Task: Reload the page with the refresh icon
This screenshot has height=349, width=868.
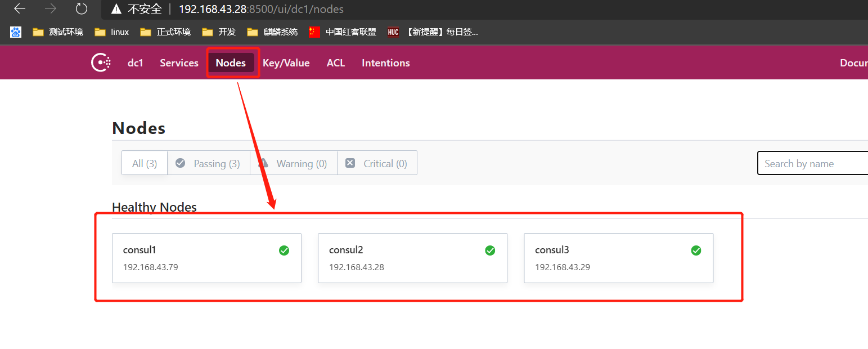Action: click(82, 9)
